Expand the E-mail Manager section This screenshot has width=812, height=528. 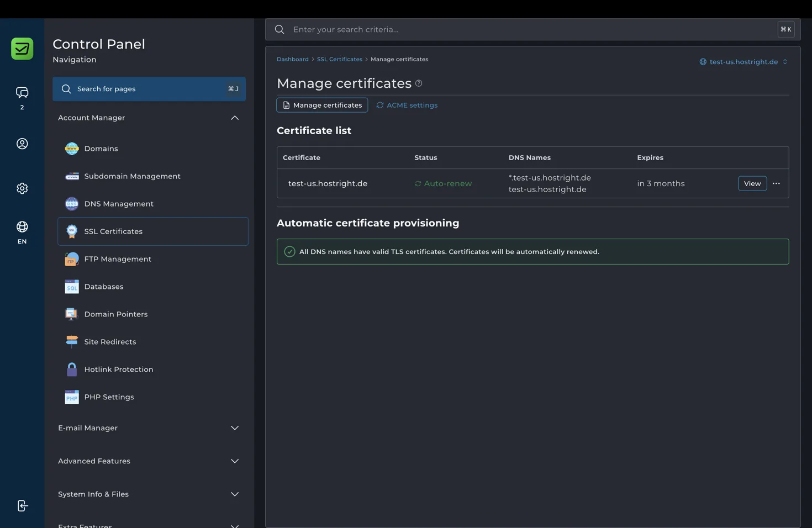pyautogui.click(x=149, y=428)
